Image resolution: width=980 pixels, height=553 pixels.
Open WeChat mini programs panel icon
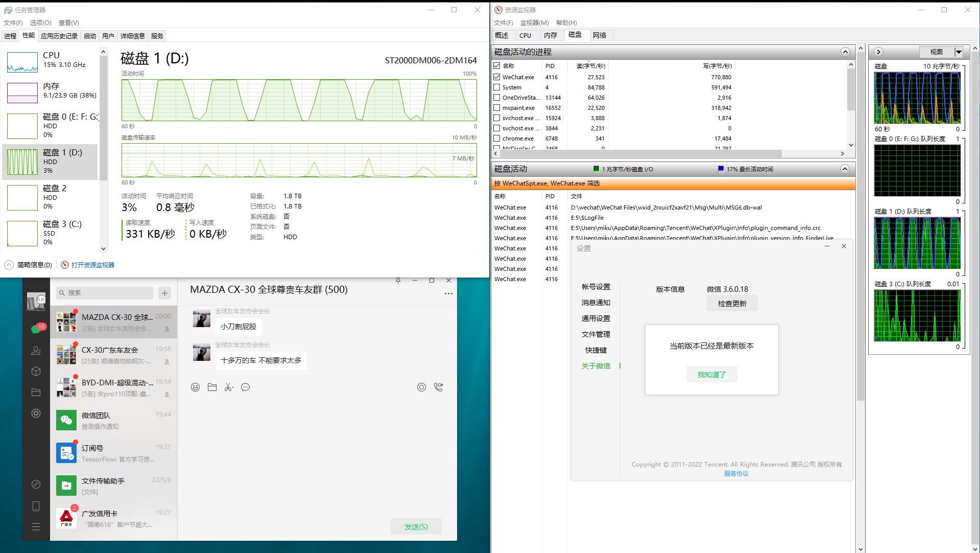tap(36, 484)
